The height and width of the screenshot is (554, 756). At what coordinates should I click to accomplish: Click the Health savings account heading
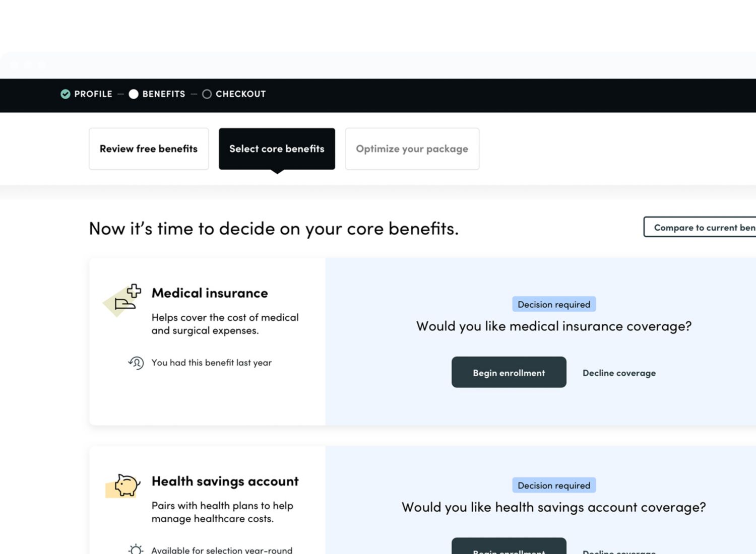(x=225, y=481)
